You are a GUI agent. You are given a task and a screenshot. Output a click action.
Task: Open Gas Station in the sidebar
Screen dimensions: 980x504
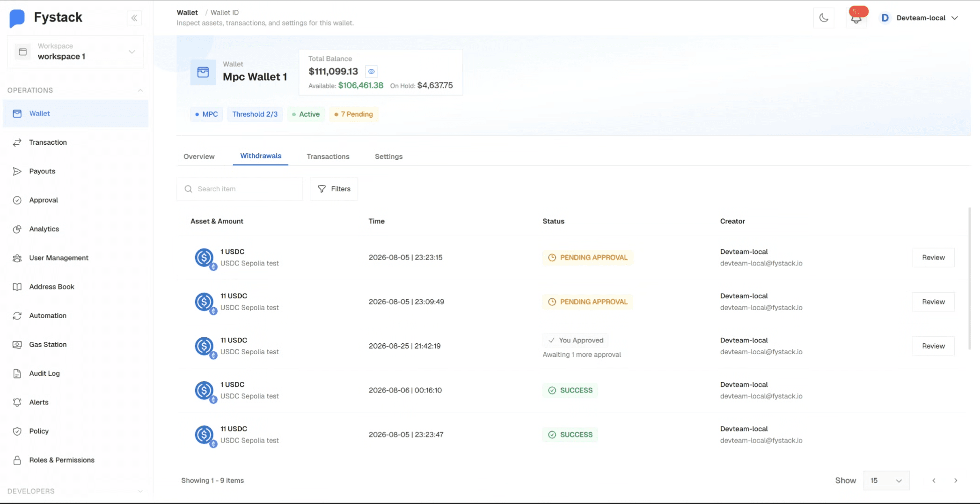pos(75,345)
